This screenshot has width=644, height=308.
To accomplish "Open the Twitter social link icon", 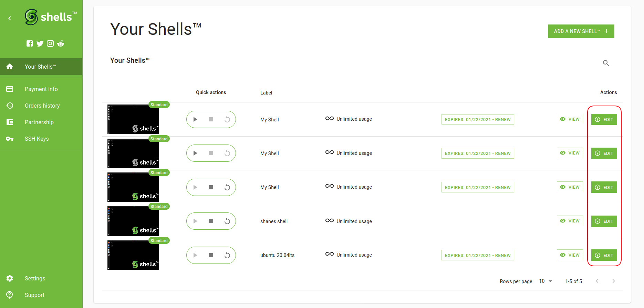I will [40, 43].
